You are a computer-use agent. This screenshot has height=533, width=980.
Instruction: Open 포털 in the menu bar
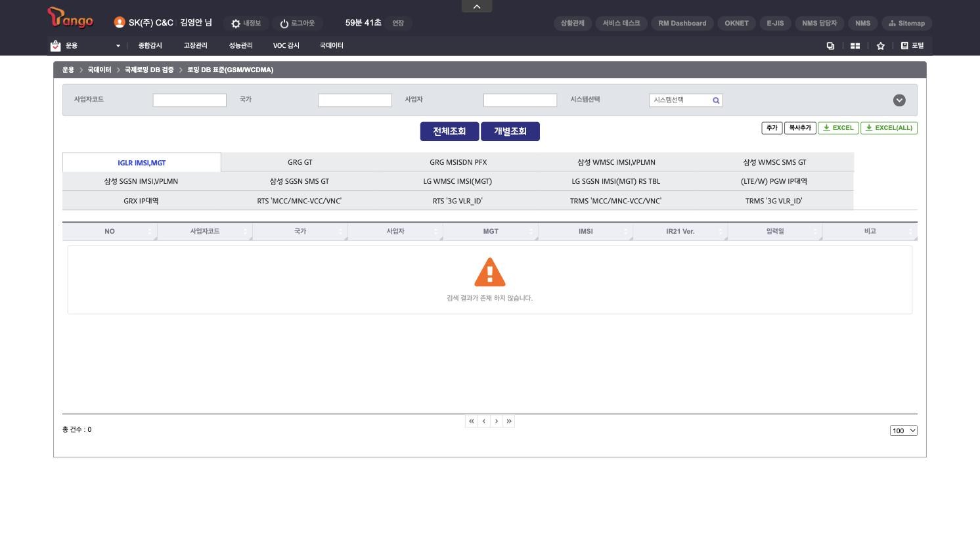[x=912, y=46]
